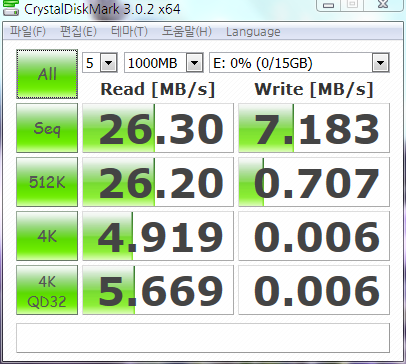Click the empty comment field at the bottom
The height and width of the screenshot is (364, 406).
203,338
